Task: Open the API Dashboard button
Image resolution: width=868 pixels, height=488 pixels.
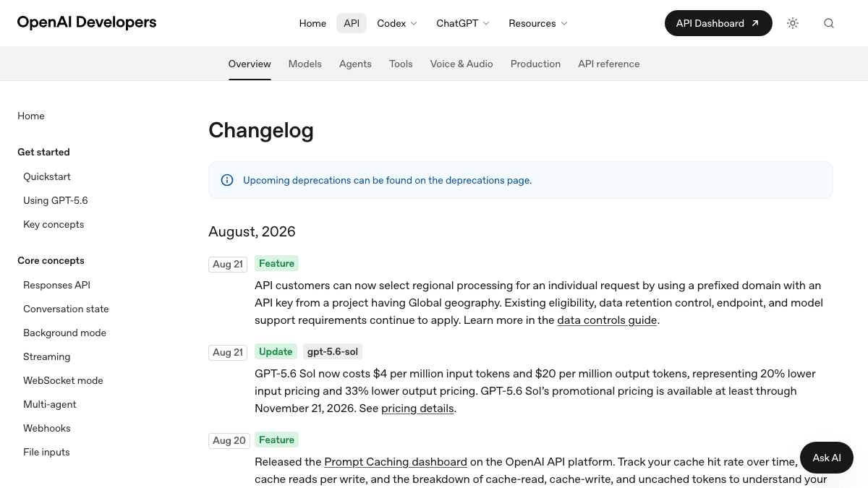Action: 718,23
